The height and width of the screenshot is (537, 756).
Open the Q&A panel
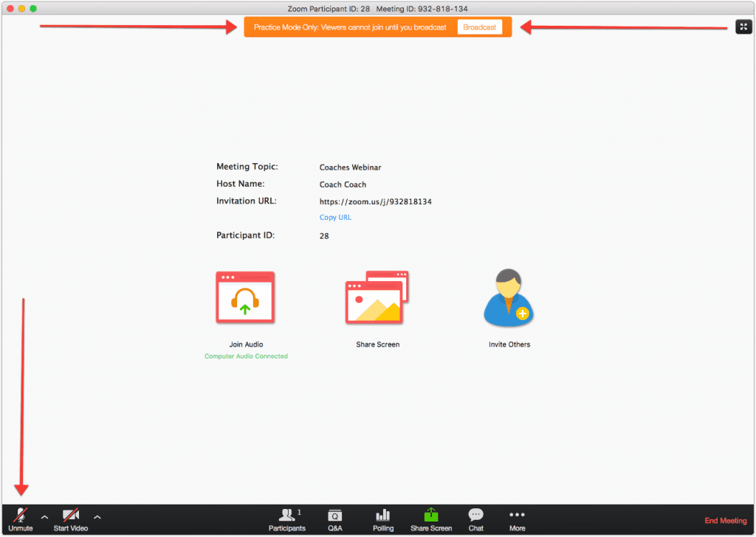point(335,519)
